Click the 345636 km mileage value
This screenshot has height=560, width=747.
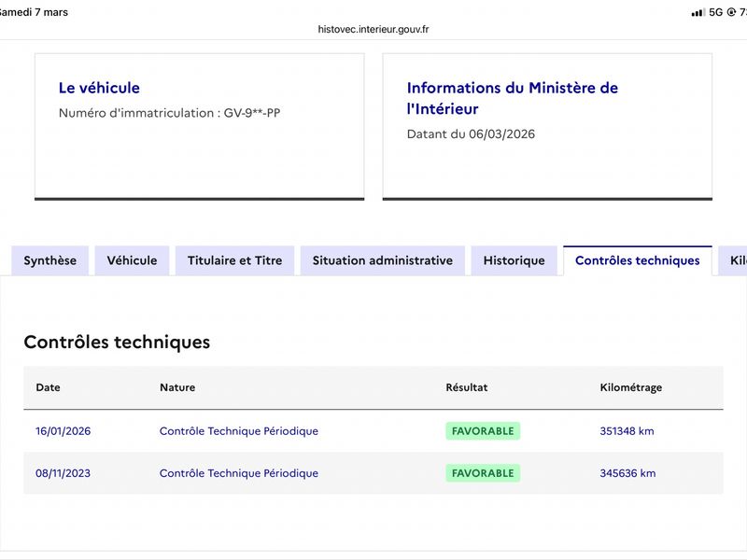click(627, 473)
